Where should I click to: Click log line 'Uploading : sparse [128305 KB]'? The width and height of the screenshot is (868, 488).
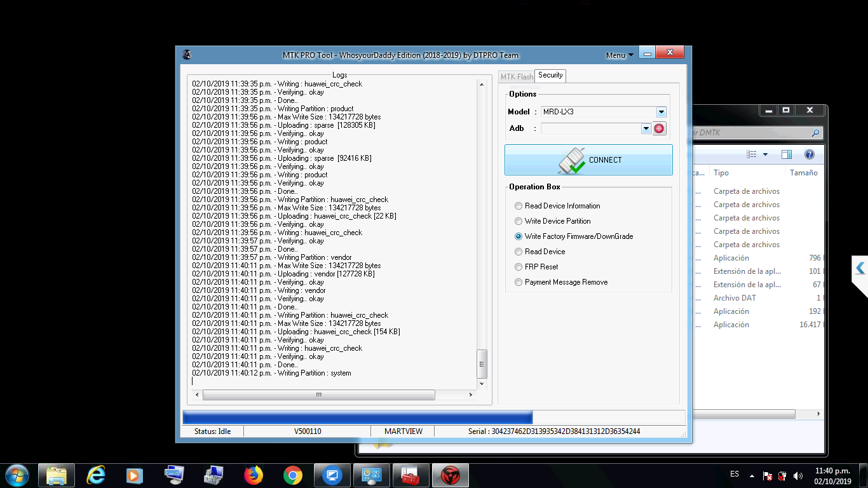283,125
